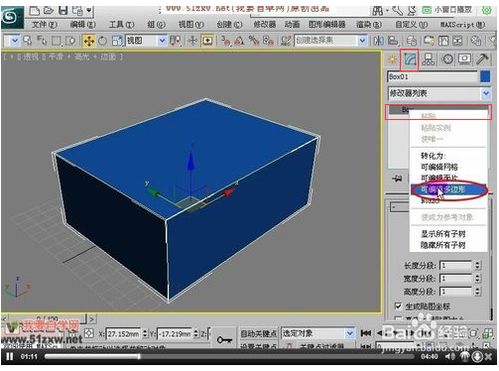499x371 pixels.
Task: Choose 显示所有子树 in context menu
Action: 443,234
